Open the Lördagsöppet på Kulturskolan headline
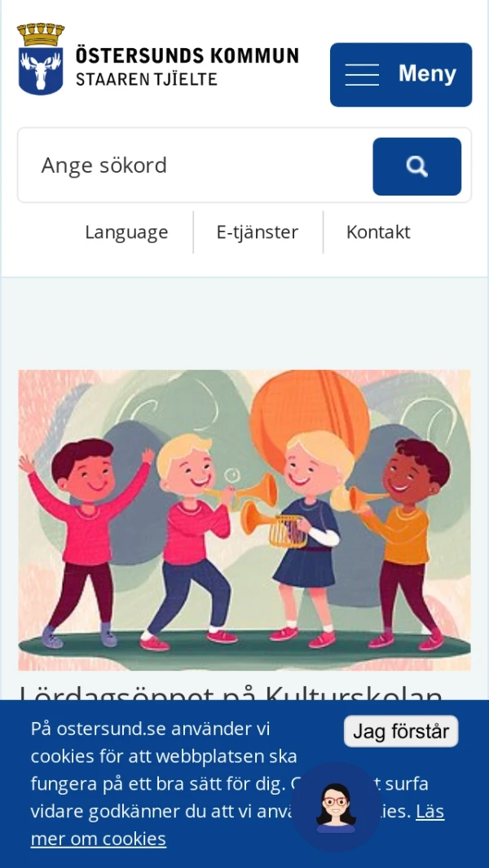 coord(231,692)
